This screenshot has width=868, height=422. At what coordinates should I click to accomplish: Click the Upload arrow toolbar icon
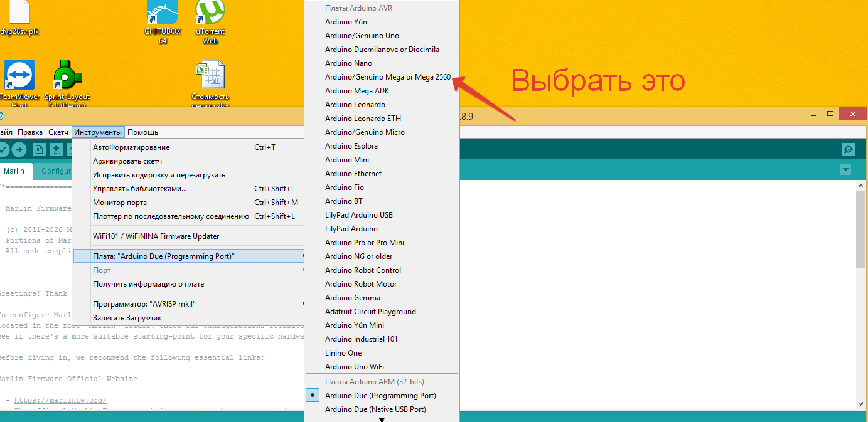pyautogui.click(x=19, y=149)
